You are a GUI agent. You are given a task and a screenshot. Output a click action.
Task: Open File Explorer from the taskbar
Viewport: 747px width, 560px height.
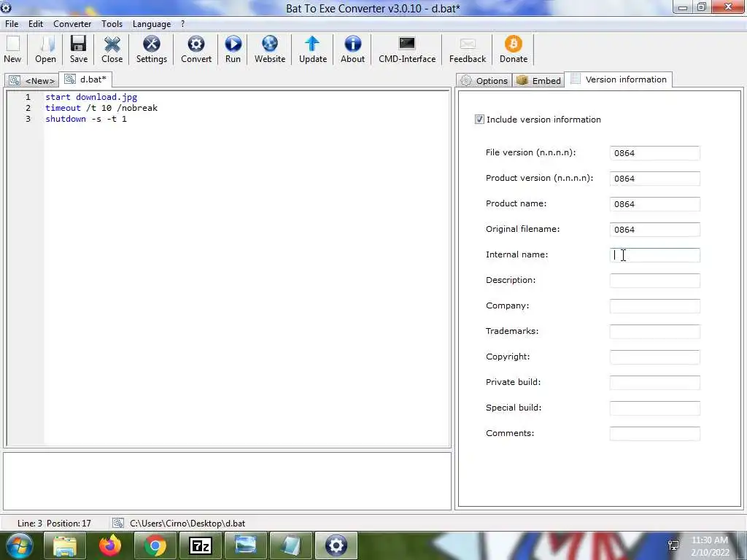point(65,545)
